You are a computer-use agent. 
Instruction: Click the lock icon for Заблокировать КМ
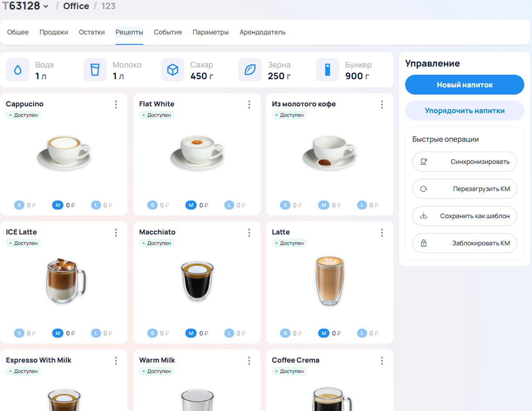(x=424, y=243)
